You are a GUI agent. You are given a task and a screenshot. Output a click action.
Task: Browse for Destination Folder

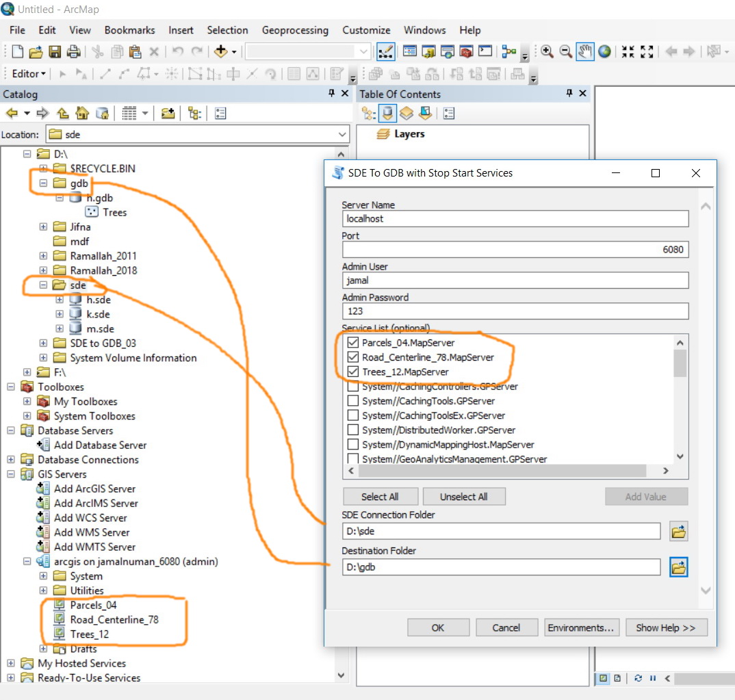coord(678,567)
